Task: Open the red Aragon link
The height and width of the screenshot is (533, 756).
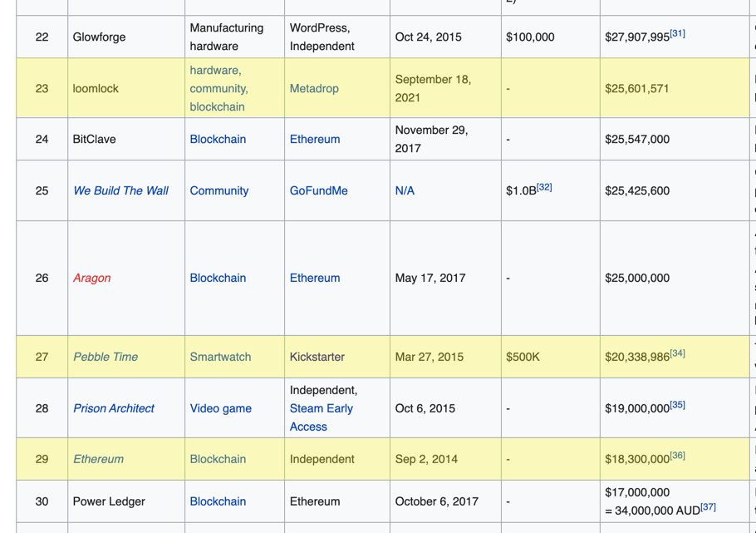Action: 91,278
